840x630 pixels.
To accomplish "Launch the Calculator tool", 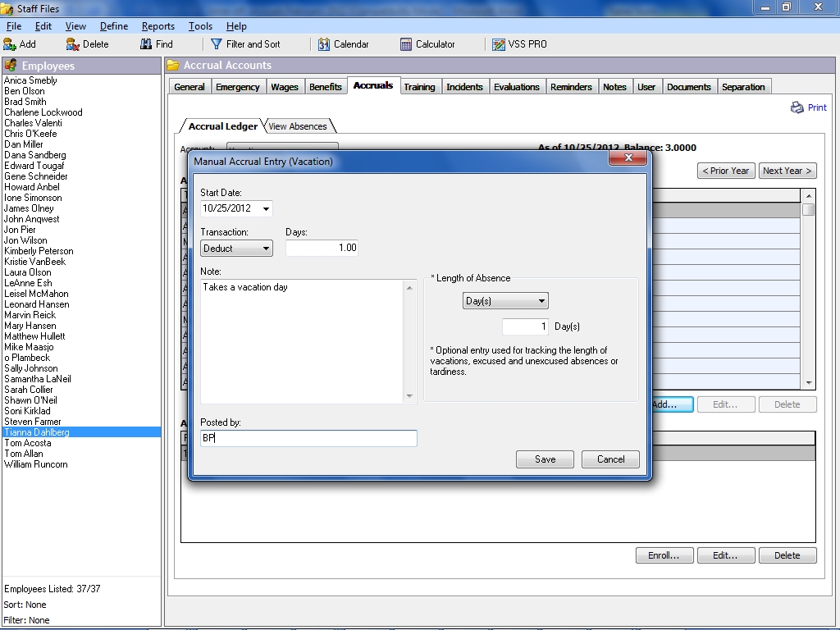I will click(x=406, y=44).
